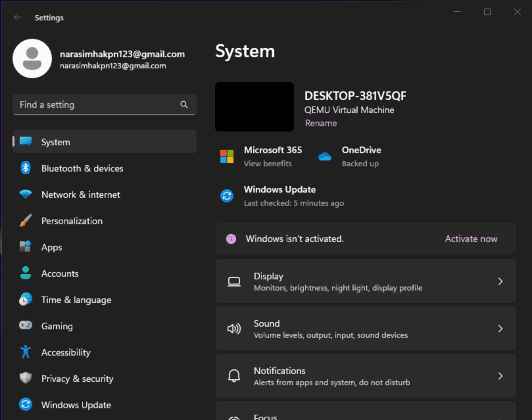Viewport: 532px width, 420px height.
Task: Open Windows Update in the sidebar
Action: [x=76, y=405]
